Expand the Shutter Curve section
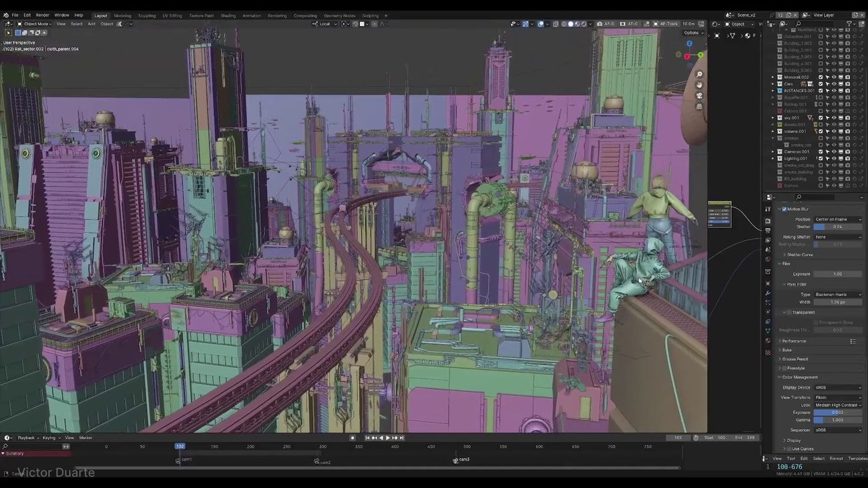868x488 pixels. coord(799,254)
